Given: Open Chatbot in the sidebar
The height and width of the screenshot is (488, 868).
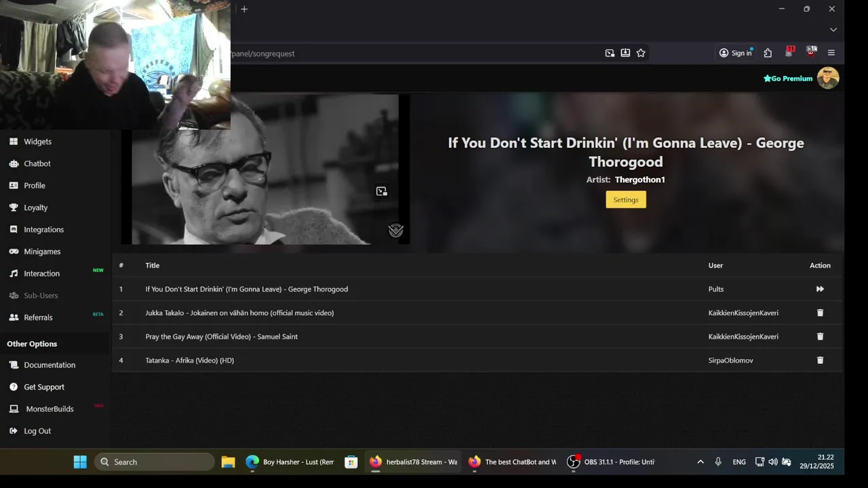Looking at the screenshot, I should (x=37, y=163).
